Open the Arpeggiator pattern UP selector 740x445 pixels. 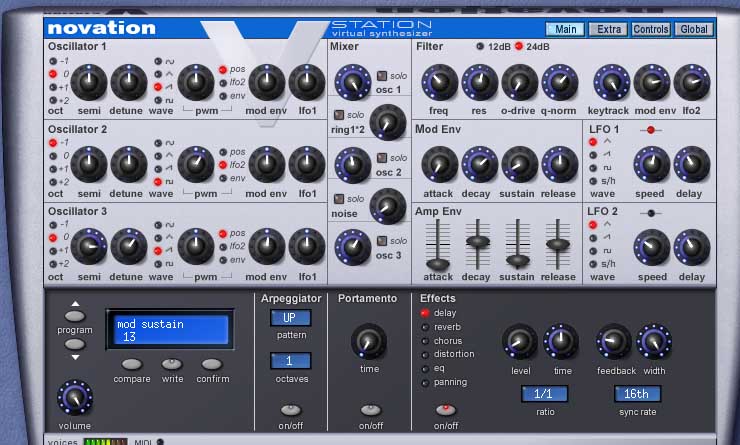click(x=290, y=318)
